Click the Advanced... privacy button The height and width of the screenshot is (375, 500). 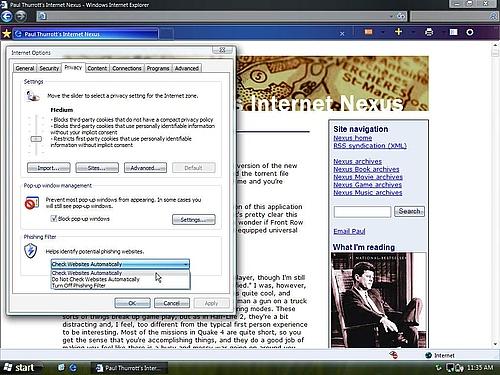tap(145, 168)
